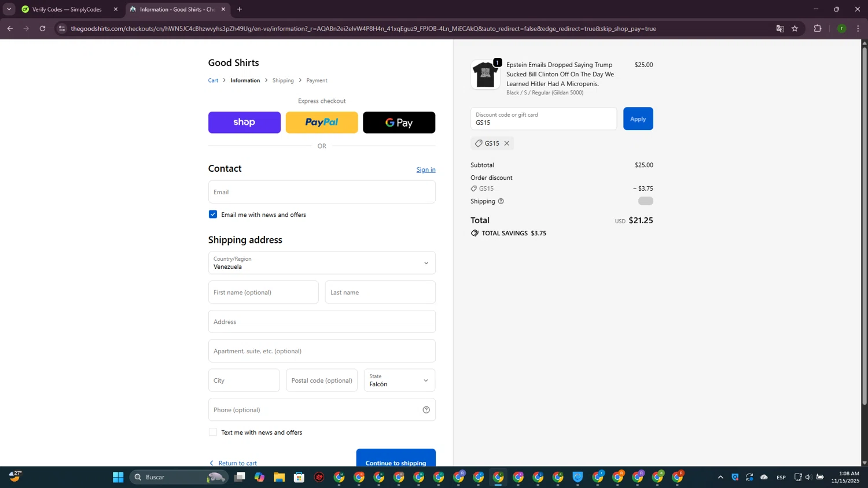Uncheck Email me with news and offers

[x=213, y=215]
